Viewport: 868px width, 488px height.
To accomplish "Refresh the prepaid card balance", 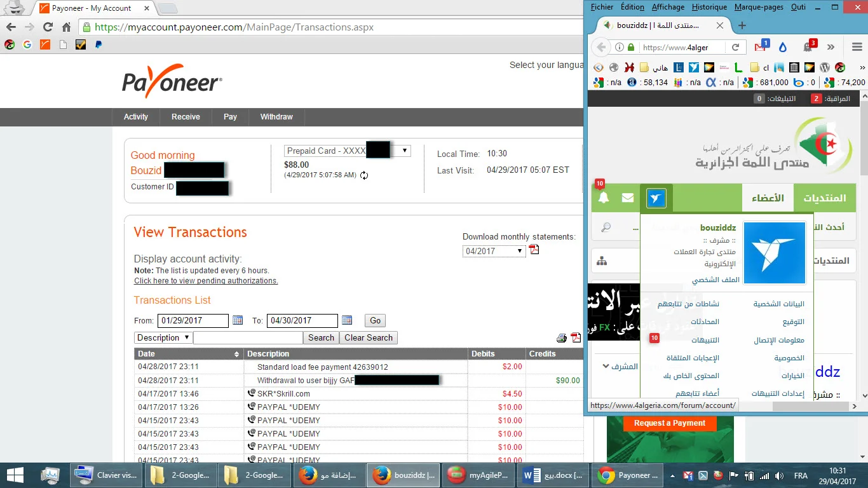I will point(364,175).
